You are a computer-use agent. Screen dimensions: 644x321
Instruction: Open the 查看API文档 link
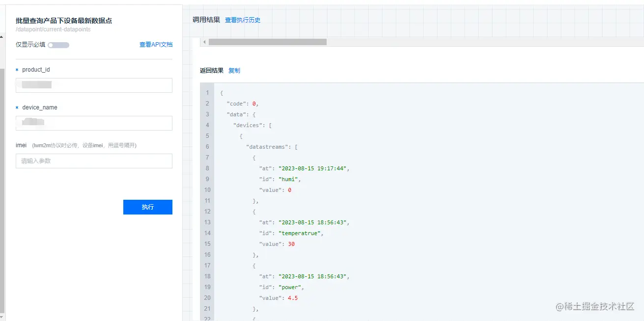pos(156,45)
